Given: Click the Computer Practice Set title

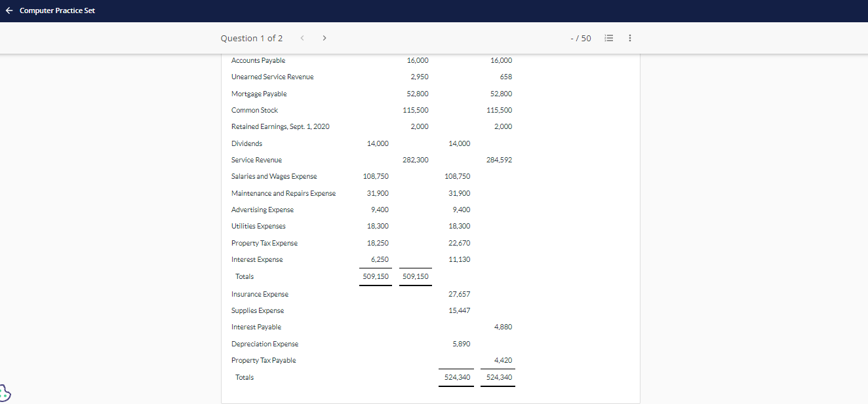Looking at the screenshot, I should point(58,10).
